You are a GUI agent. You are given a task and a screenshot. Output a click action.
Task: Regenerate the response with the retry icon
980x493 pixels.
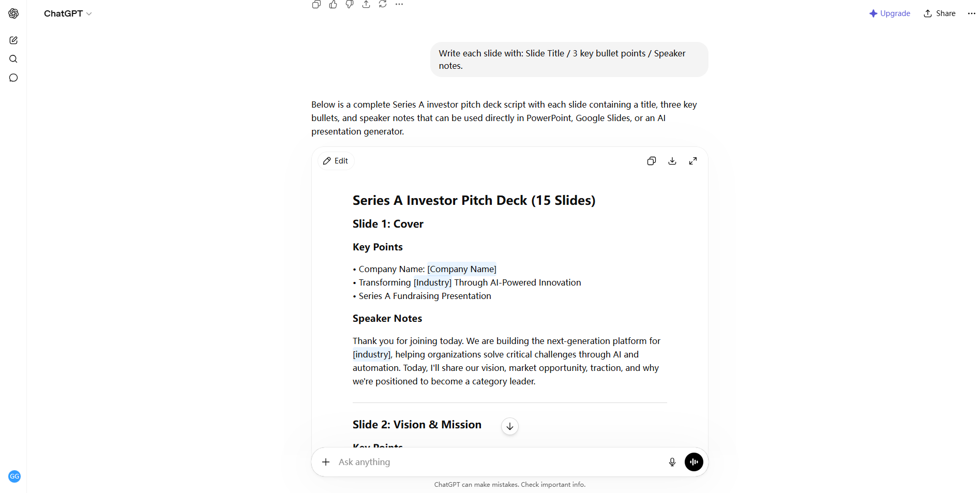coord(383,4)
